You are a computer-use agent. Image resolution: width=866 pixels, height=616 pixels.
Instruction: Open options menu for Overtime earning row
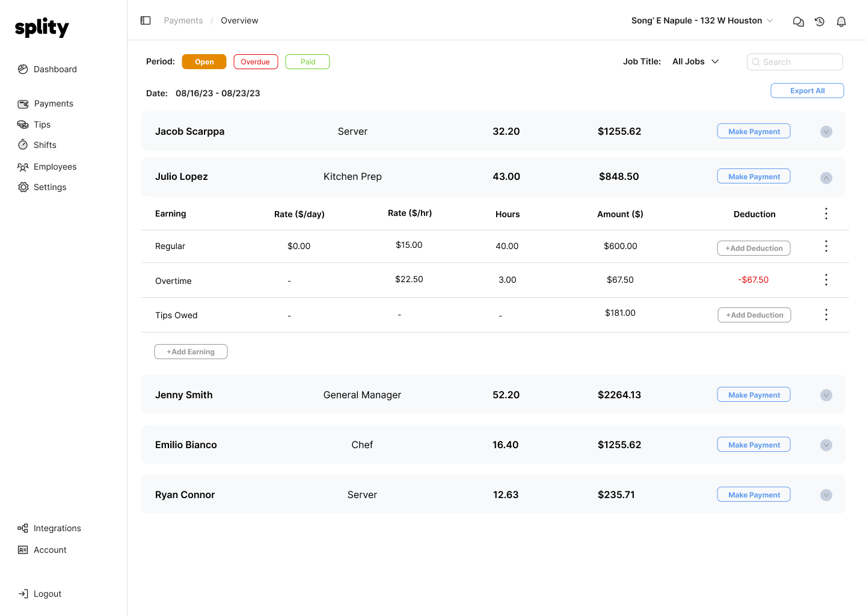click(x=826, y=280)
